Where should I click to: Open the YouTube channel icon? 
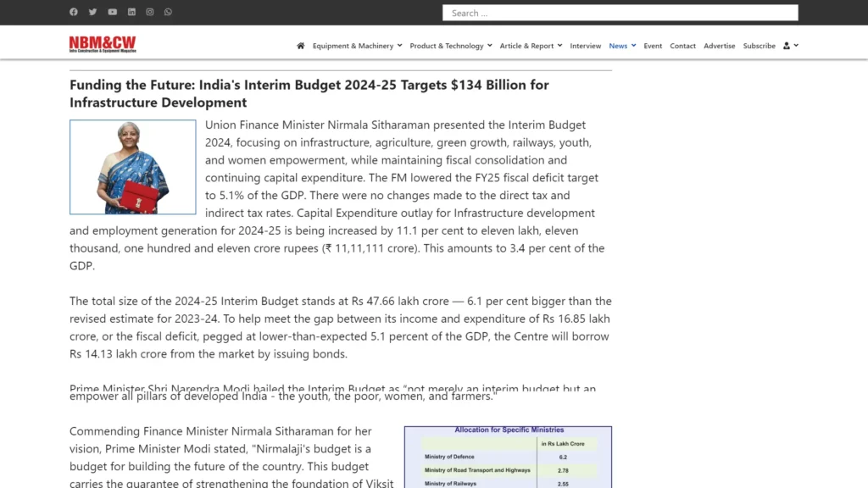(x=113, y=12)
